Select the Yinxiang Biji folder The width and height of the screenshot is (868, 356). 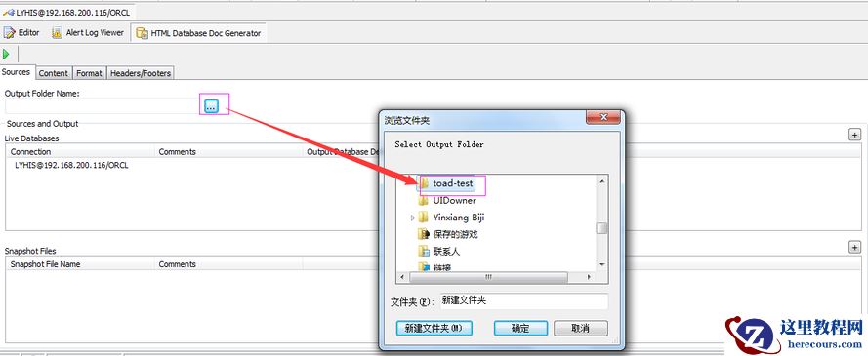click(459, 218)
